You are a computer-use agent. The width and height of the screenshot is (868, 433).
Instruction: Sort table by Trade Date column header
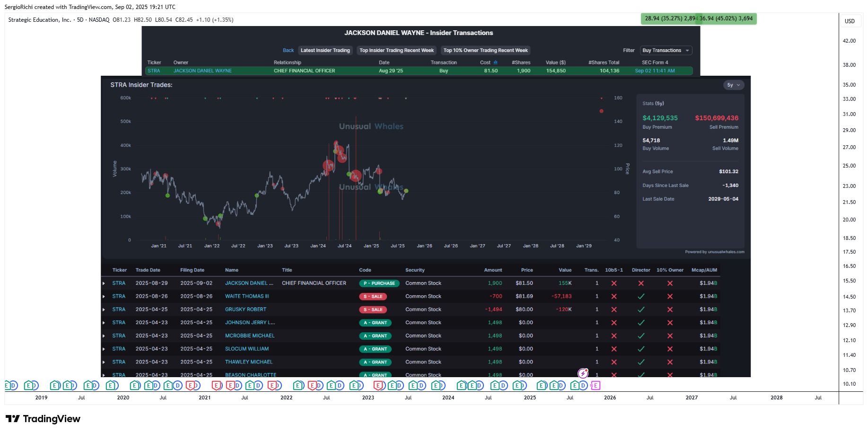pyautogui.click(x=148, y=270)
